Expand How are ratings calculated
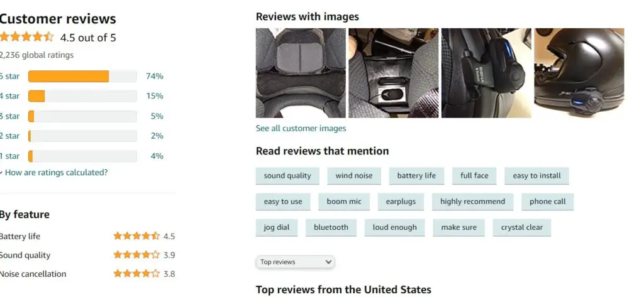644x297 pixels. (x=54, y=172)
